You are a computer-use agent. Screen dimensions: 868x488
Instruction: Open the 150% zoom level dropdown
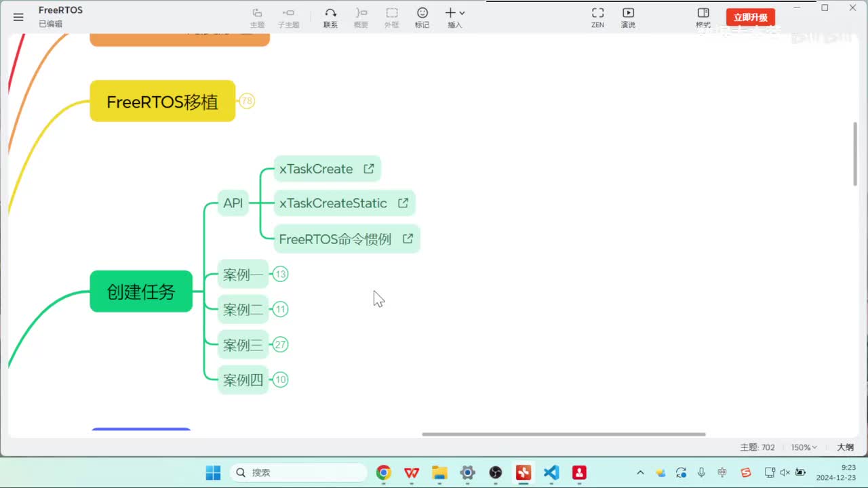coord(804,447)
